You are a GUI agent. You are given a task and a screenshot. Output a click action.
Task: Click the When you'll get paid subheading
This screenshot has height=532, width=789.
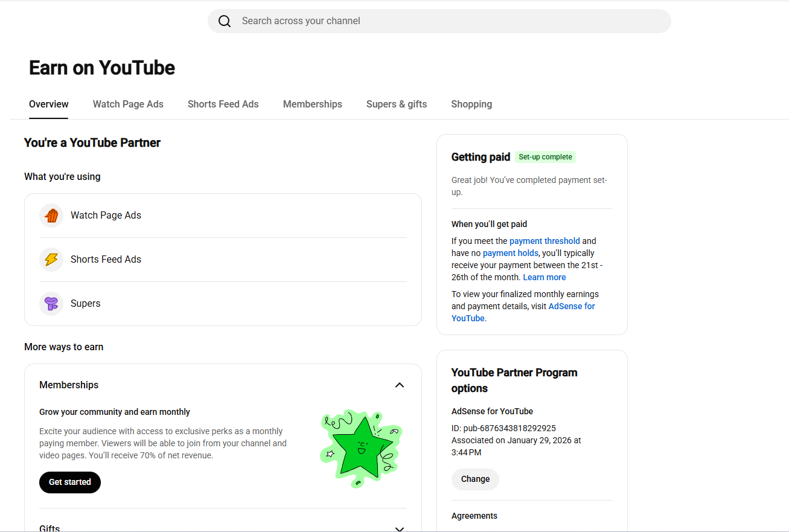coord(489,224)
